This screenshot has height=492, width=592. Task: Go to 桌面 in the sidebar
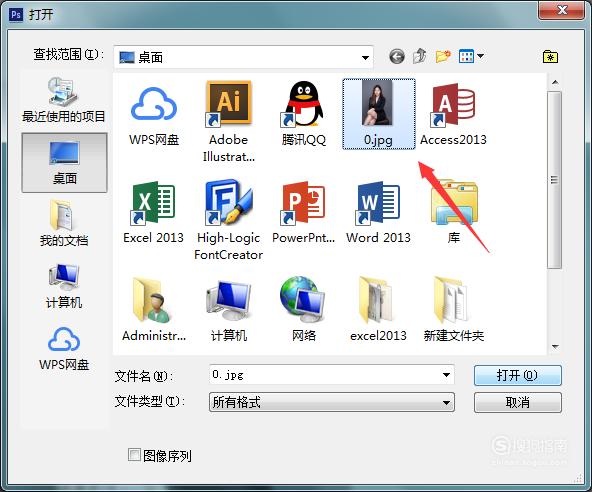pos(65,162)
